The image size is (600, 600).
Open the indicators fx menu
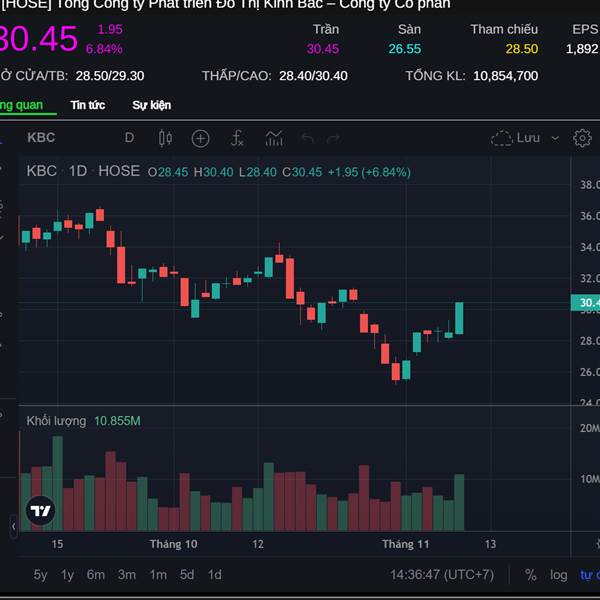tap(237, 138)
